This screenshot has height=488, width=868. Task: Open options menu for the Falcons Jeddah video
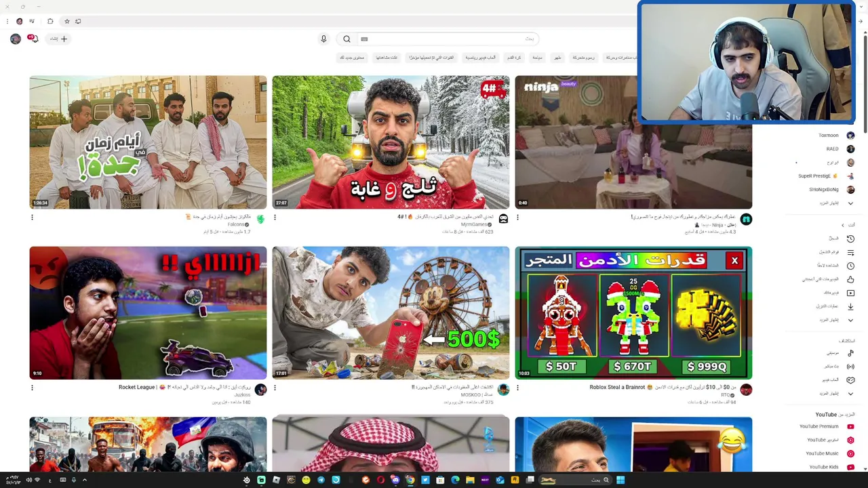point(32,218)
